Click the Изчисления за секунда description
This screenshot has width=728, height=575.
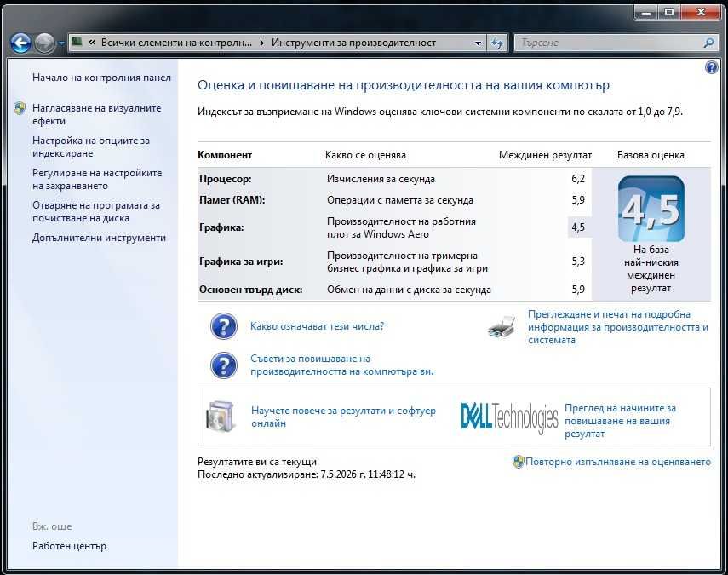(381, 179)
